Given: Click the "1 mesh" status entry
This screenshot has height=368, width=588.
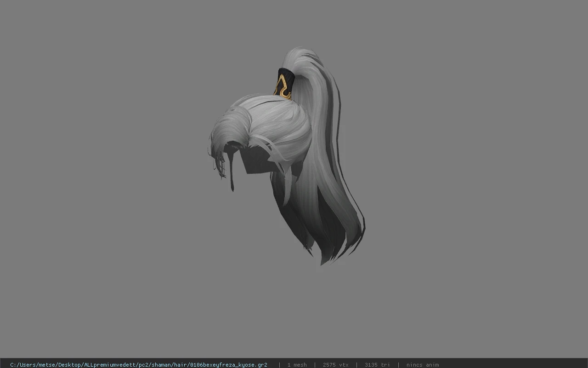Looking at the screenshot, I should click(x=297, y=365).
